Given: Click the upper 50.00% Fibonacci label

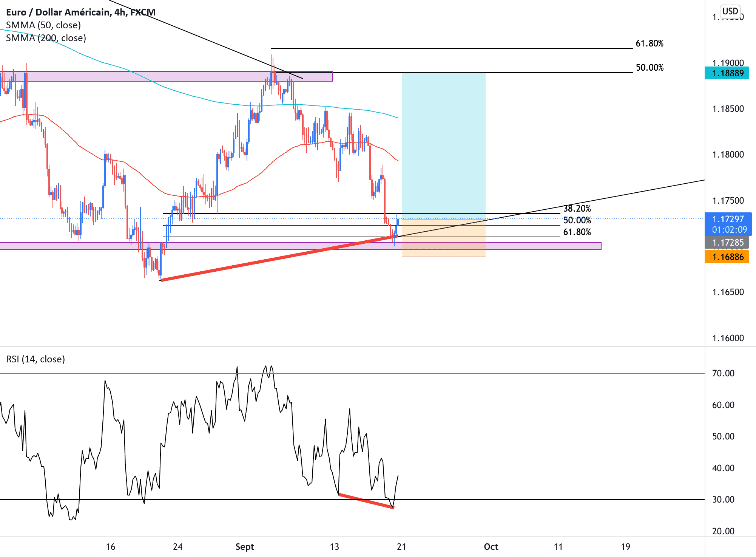Looking at the screenshot, I should [650, 68].
